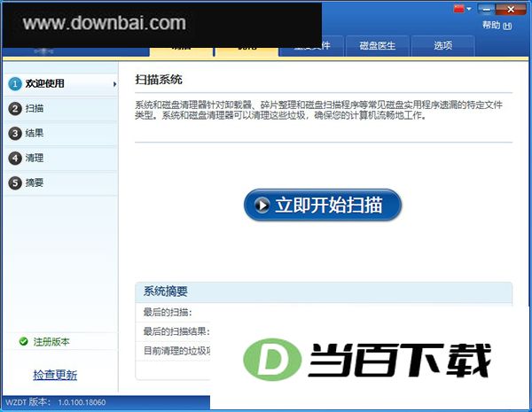The width and height of the screenshot is (532, 412).
Task: Click the 立即开始扫描 start scan button
Action: tap(323, 206)
